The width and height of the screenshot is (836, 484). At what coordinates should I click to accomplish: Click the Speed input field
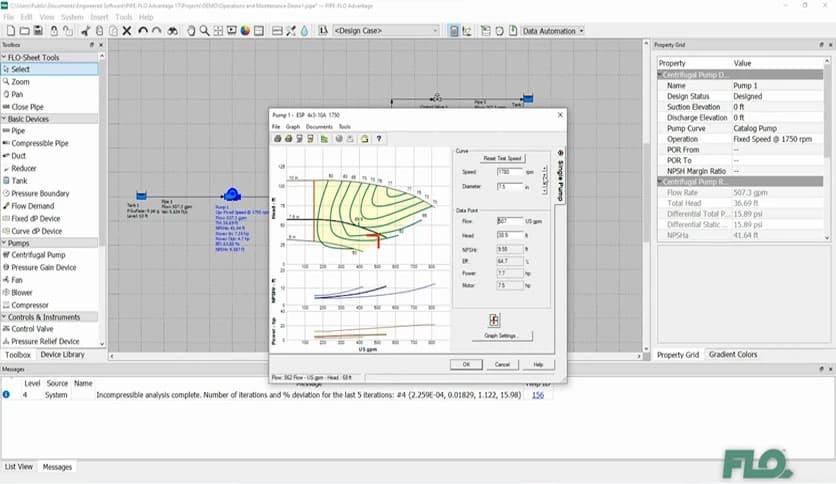[x=509, y=172]
